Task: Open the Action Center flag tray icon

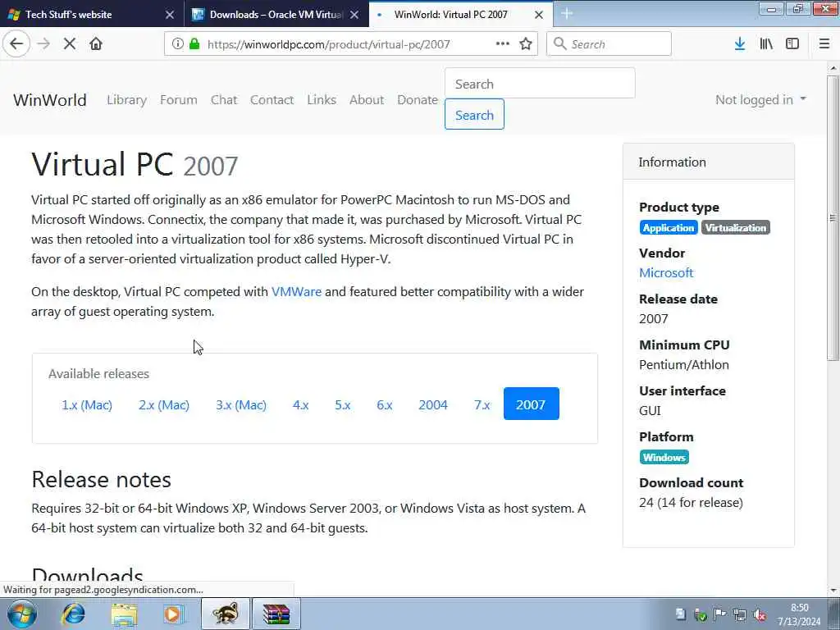Action: click(720, 614)
